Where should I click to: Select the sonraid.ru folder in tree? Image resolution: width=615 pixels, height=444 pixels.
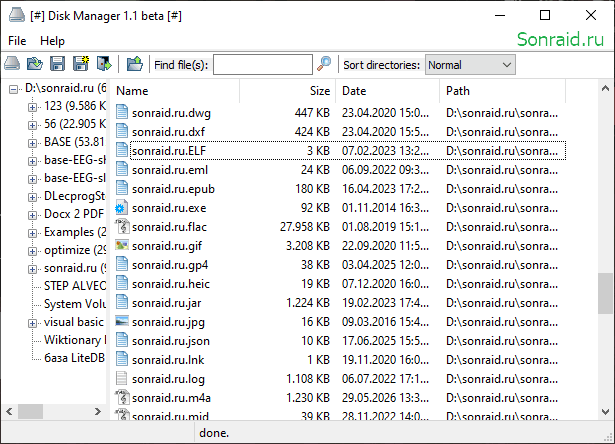(75, 268)
